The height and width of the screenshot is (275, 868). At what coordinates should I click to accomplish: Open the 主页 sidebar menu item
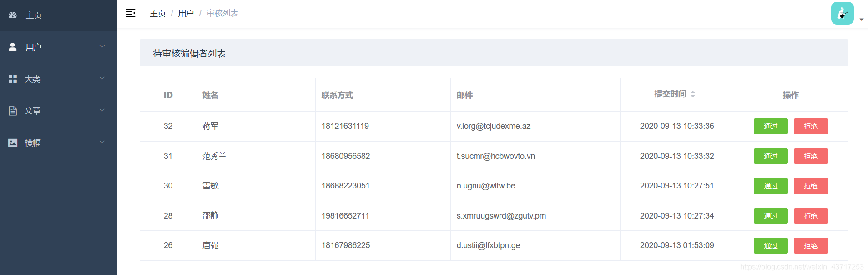coord(58,15)
